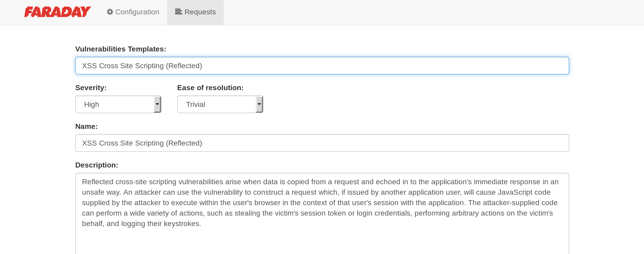
Task: Click the Vulnerabilities Templates label
Action: tap(121, 49)
